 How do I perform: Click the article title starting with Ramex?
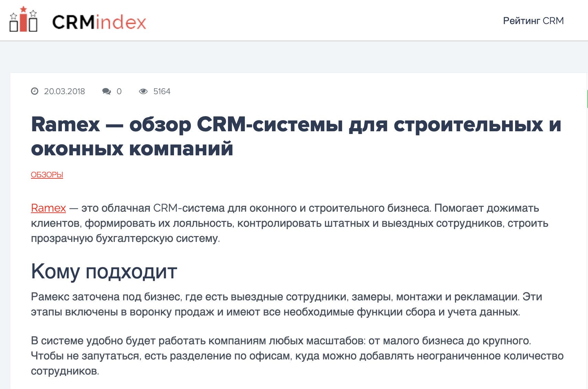(x=296, y=136)
